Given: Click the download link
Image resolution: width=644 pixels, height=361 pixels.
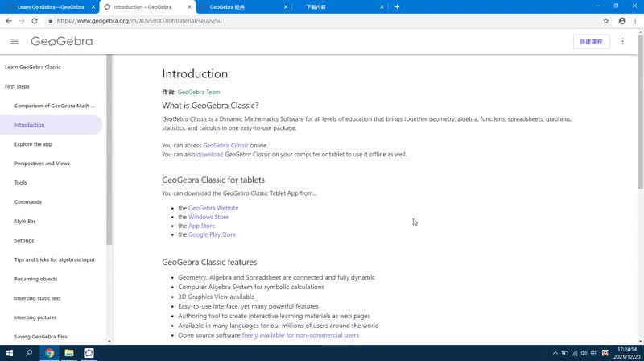Looking at the screenshot, I should point(210,155).
